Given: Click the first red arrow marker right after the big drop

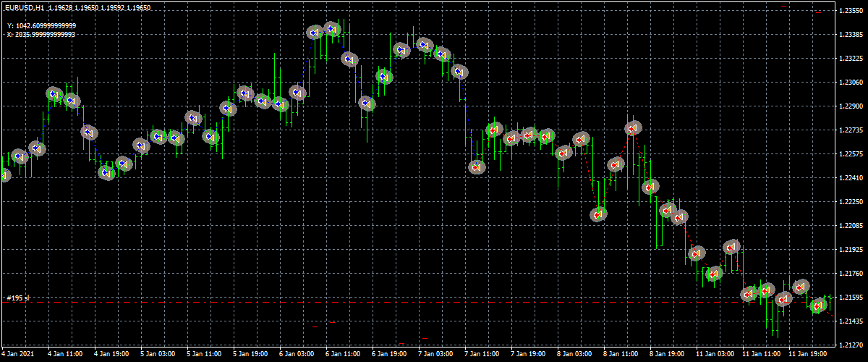Looking at the screenshot, I should point(477,167).
